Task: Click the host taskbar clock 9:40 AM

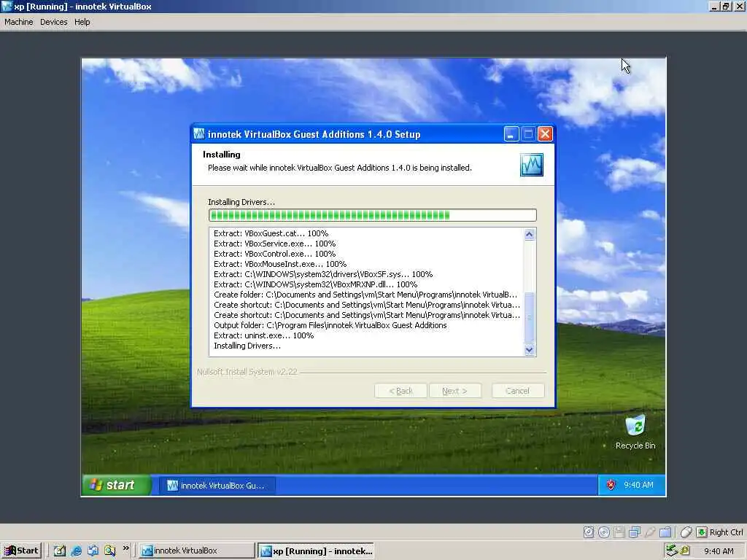Action: pyautogui.click(x=719, y=551)
